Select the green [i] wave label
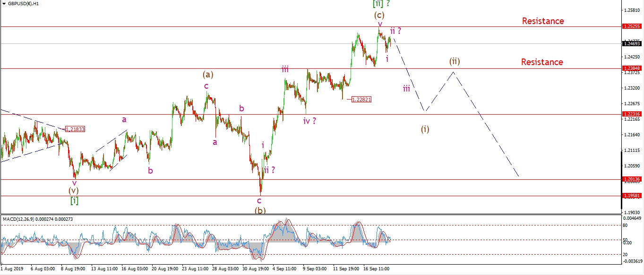The image size is (644, 275). click(x=74, y=200)
